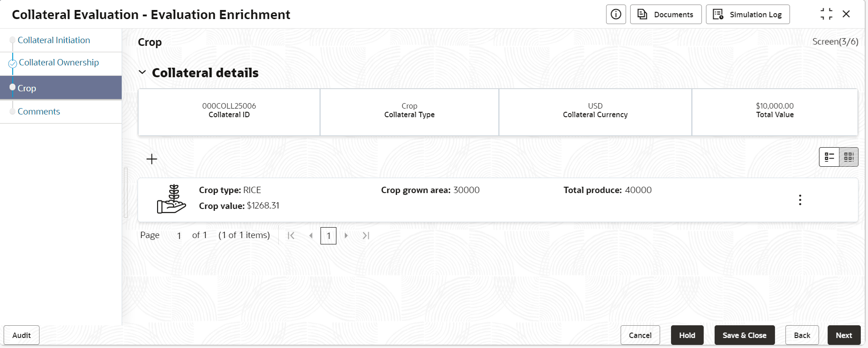Click the plus icon to add crop
The width and height of the screenshot is (868, 348).
click(152, 159)
